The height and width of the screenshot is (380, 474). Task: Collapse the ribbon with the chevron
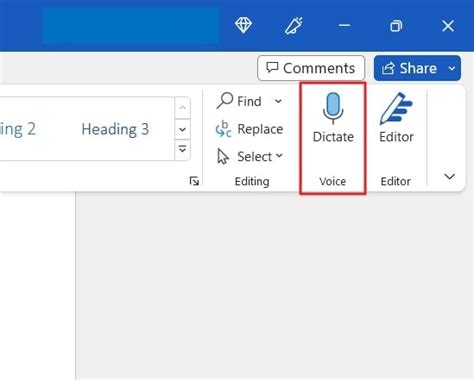tap(449, 176)
